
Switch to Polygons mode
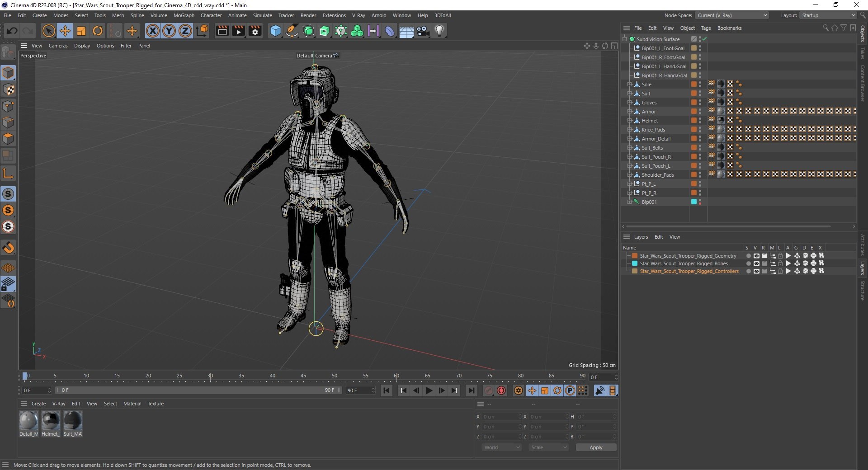[8, 139]
